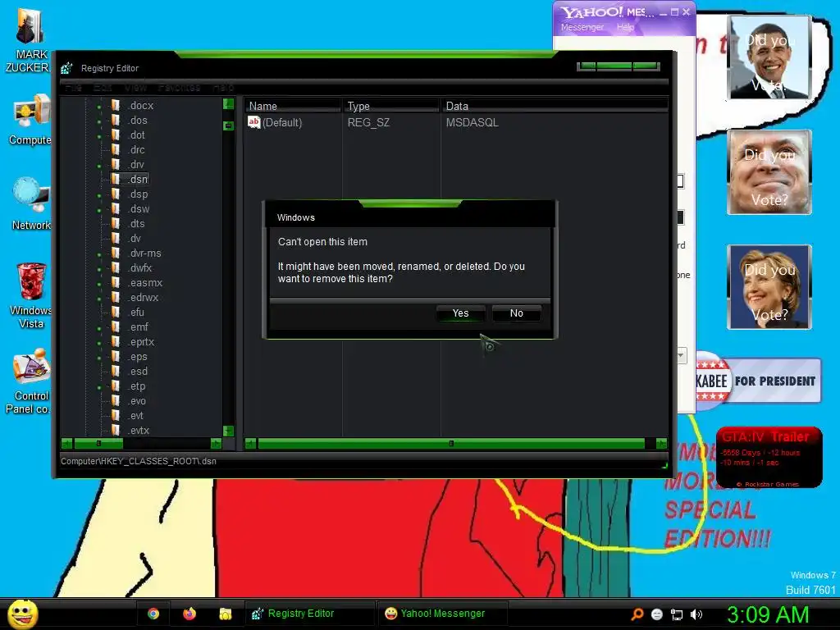Select the .edrwx key in the tree
This screenshot has width=840, height=630.
[x=144, y=297]
